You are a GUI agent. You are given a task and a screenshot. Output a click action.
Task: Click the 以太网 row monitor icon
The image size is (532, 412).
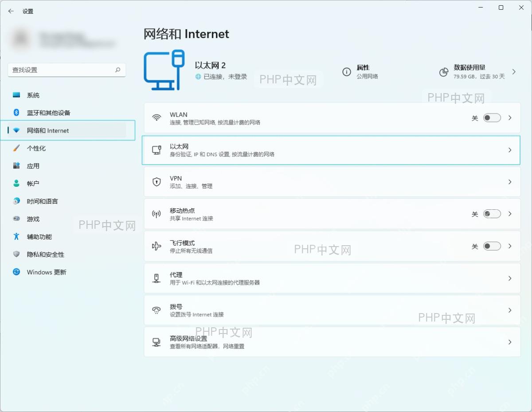pyautogui.click(x=156, y=150)
